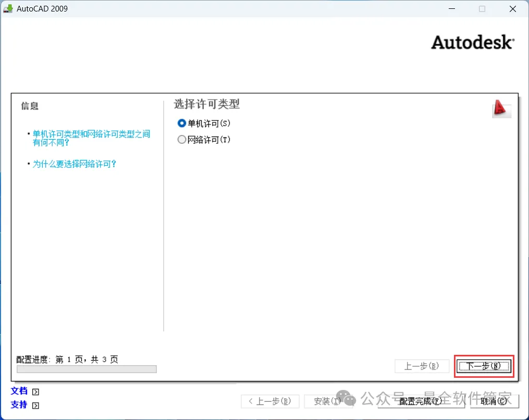Click the 配置完成(F) button
The height and width of the screenshot is (420, 529).
421,401
